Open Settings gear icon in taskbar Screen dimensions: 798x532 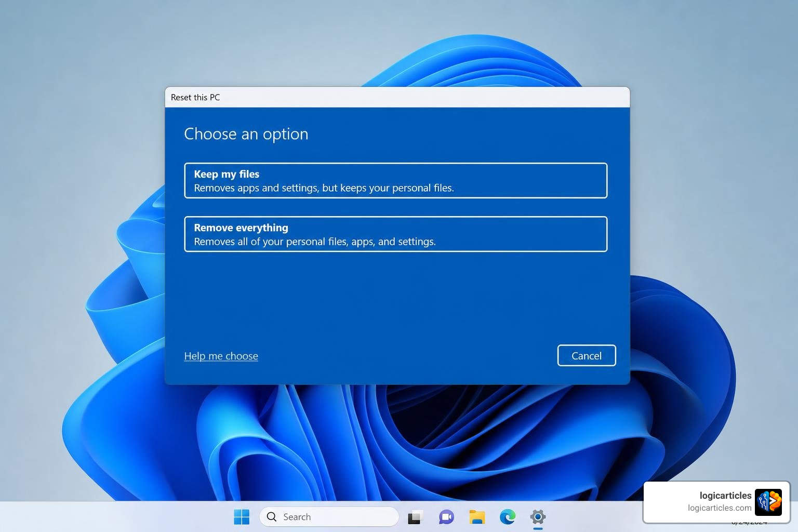[538, 517]
